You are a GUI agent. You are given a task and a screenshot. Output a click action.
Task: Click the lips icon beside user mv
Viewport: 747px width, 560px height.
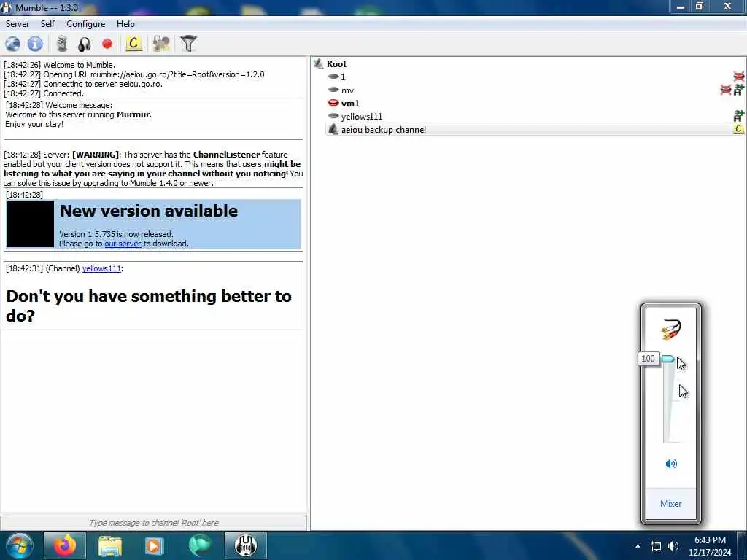(333, 90)
